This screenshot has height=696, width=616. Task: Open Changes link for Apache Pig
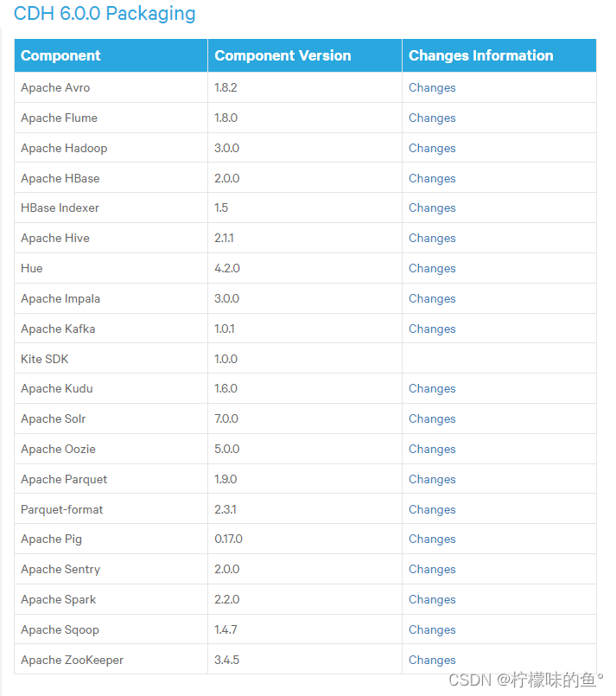(432, 540)
